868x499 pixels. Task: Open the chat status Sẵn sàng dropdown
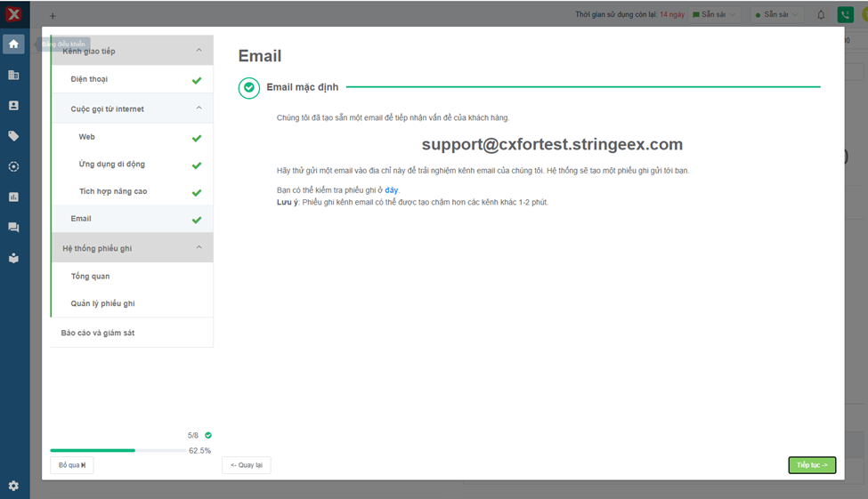point(714,15)
